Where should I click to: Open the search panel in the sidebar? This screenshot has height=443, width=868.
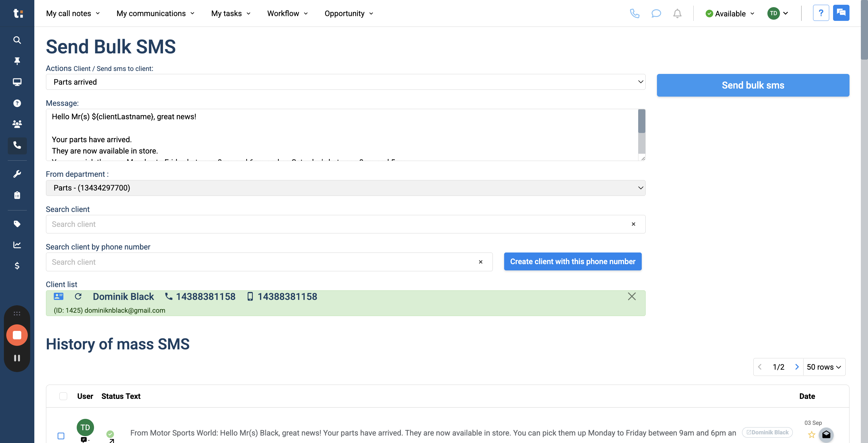coord(17,40)
